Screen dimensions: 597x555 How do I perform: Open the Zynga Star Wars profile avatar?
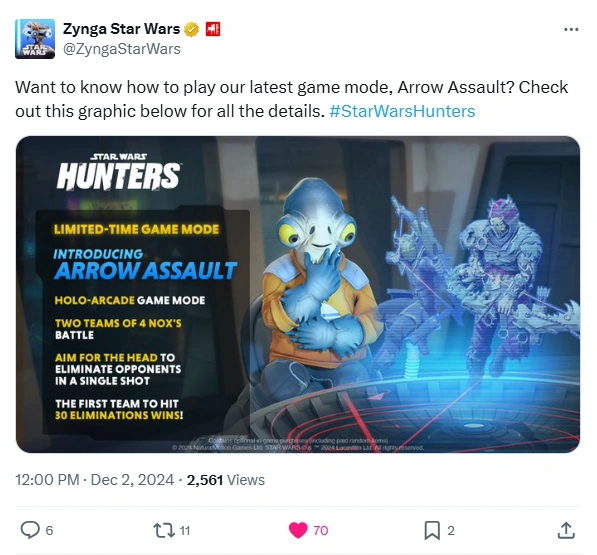(x=35, y=39)
